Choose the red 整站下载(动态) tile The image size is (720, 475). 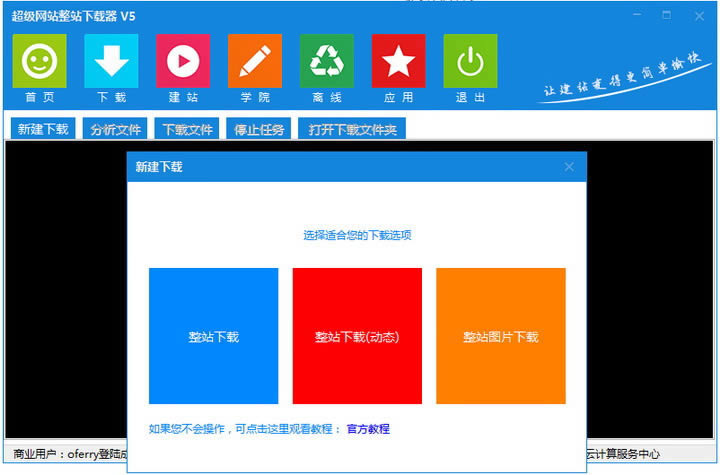point(357,336)
